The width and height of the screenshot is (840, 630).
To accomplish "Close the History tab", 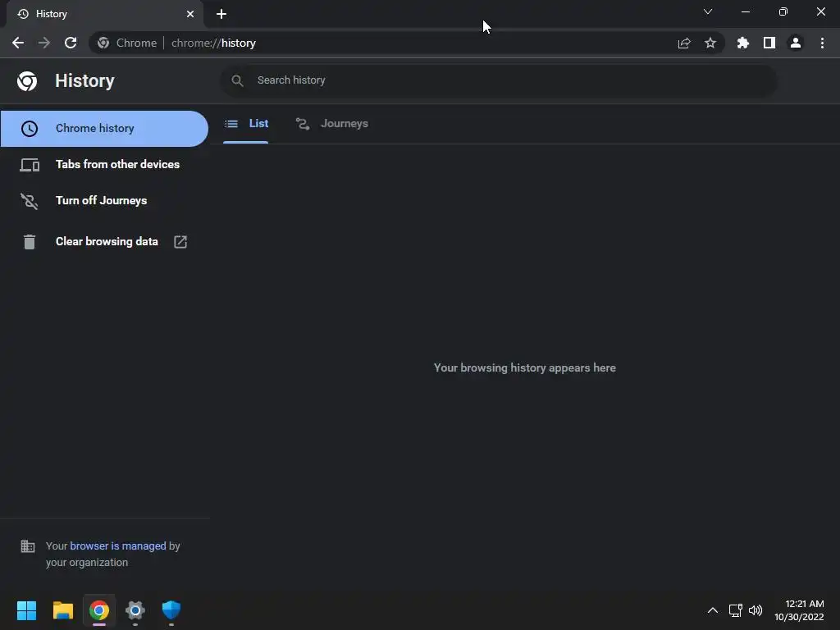I will [190, 14].
